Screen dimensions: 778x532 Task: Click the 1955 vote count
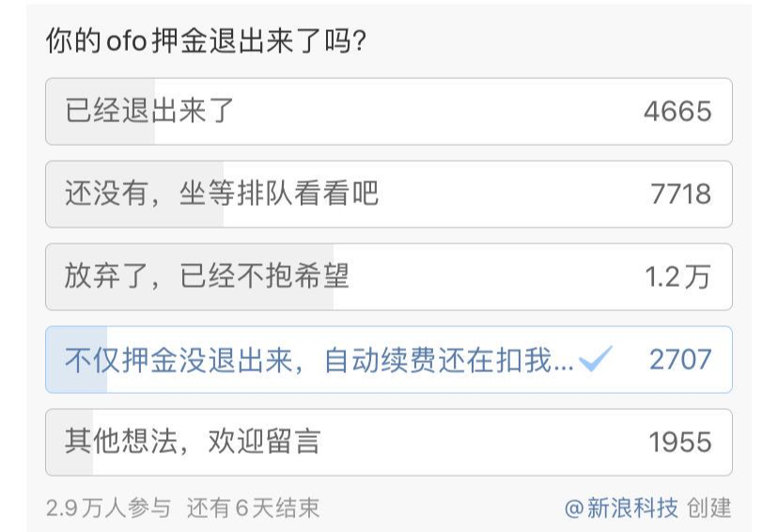(680, 442)
